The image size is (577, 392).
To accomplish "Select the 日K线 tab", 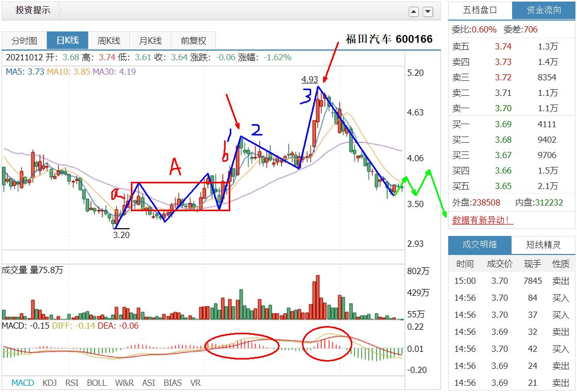I will (x=67, y=40).
